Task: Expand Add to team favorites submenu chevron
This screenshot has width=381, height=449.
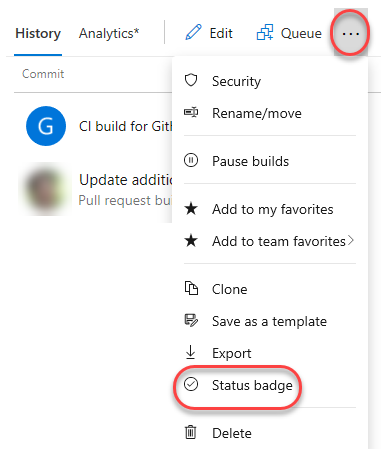Action: point(350,240)
